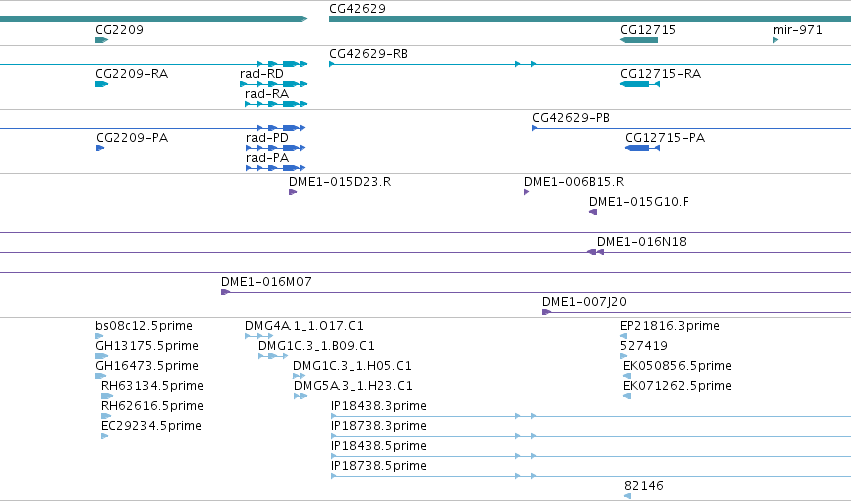
Task: Select the GH16473.5prime label
Action: pos(147,366)
